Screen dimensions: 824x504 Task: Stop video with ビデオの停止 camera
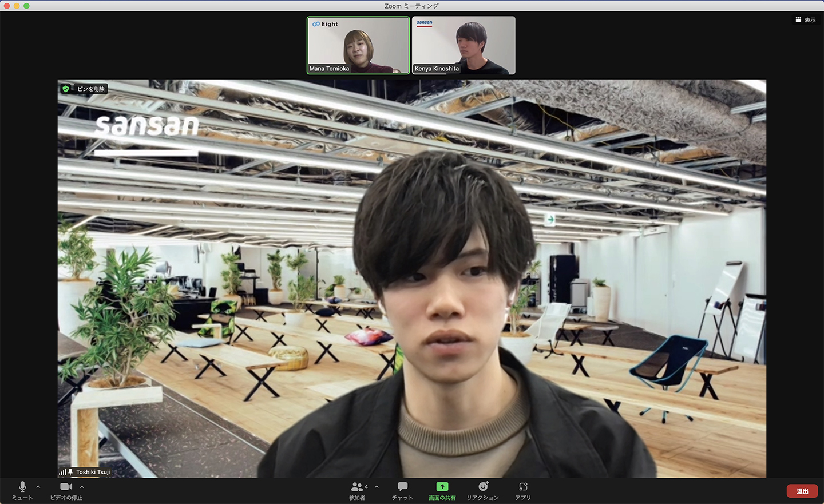66,490
